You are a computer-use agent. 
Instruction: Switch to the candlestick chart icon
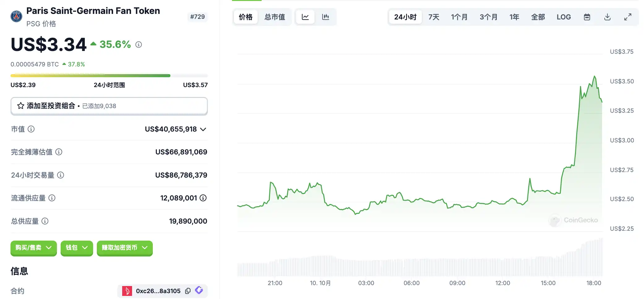325,17
